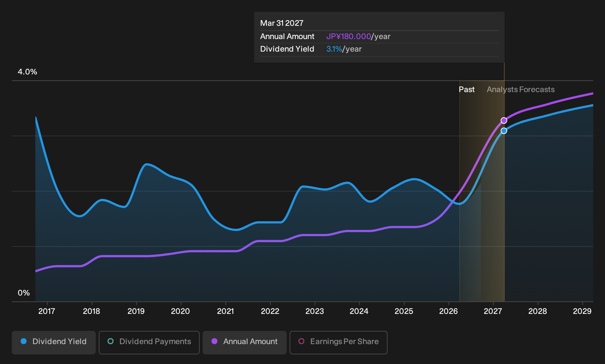Click the Past region label
The height and width of the screenshot is (364, 605).
click(466, 90)
